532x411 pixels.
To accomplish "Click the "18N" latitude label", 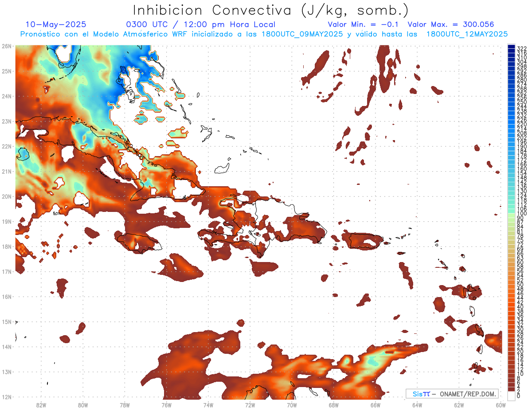I will 6,247.
